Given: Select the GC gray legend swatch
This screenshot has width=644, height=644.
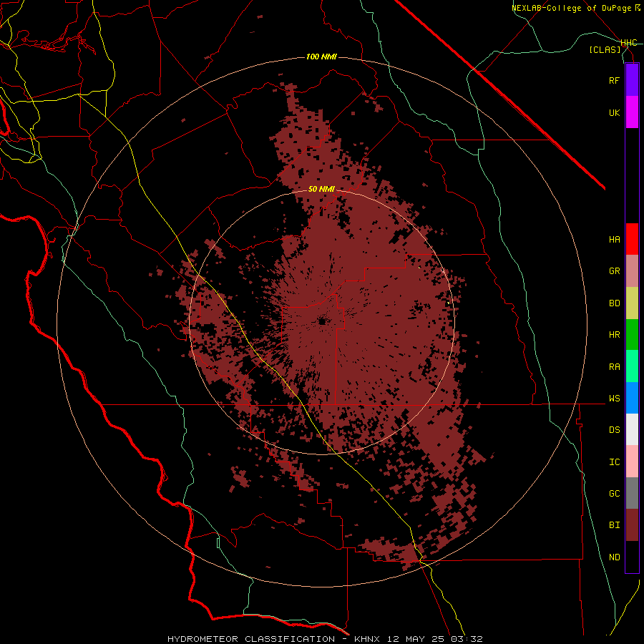Looking at the screenshot, I should (x=632, y=493).
